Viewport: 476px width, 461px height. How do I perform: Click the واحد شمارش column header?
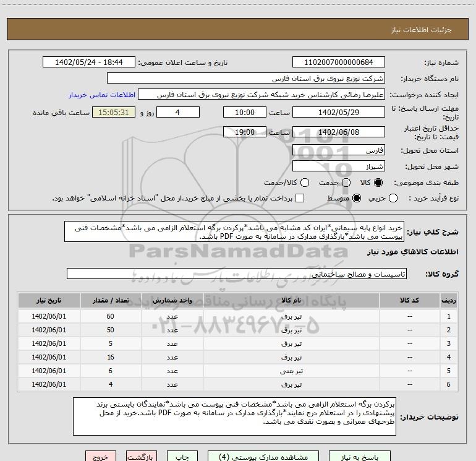tap(172, 300)
